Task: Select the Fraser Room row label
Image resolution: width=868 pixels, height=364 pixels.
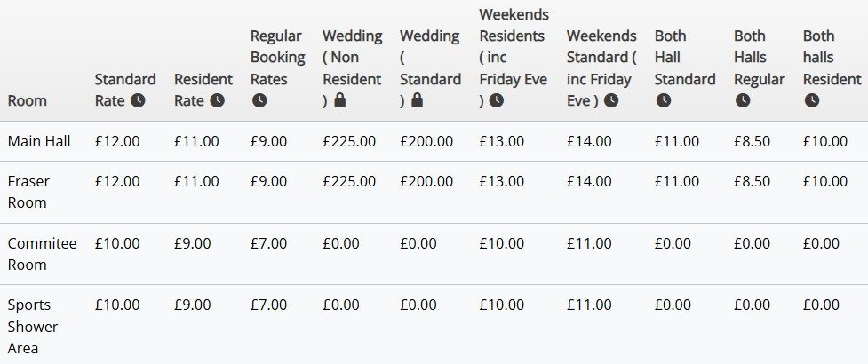Action: point(29,192)
